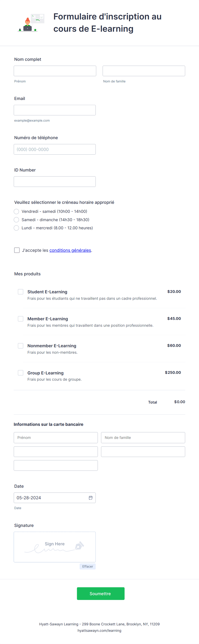Click the Prénom input field
Image resolution: width=199 pixels, height=644 pixels.
click(x=55, y=71)
